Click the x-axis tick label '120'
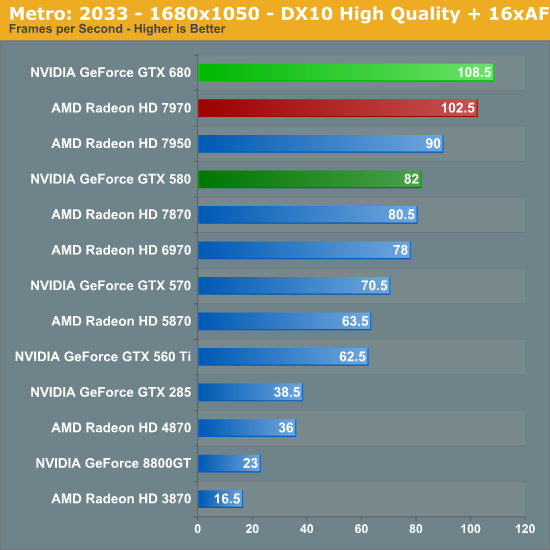550x550 pixels. 525,529
